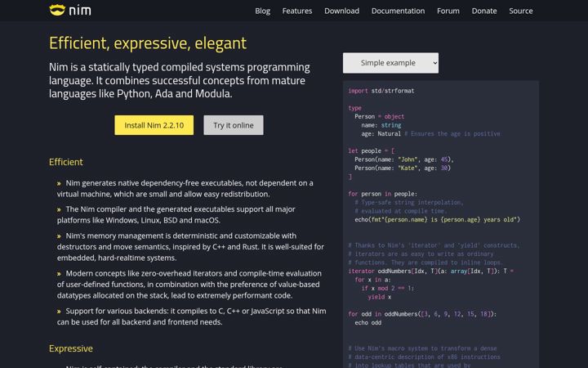Click the "for odd in oddNumbers" code line
This screenshot has height=368, width=588.
tap(422, 314)
